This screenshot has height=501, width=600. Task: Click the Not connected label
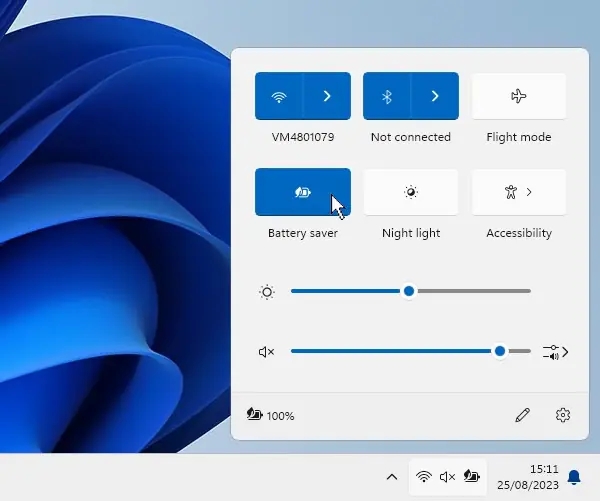point(411,137)
